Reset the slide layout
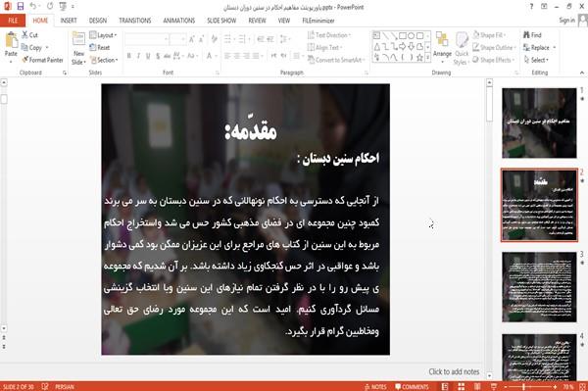588x391 pixels. 100,48
